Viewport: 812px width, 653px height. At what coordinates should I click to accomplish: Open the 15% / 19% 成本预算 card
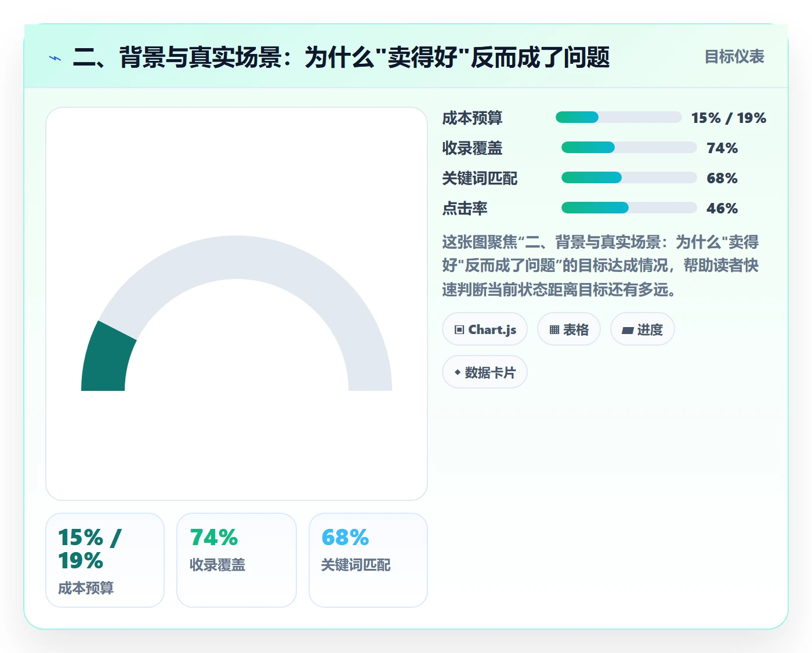[105, 560]
